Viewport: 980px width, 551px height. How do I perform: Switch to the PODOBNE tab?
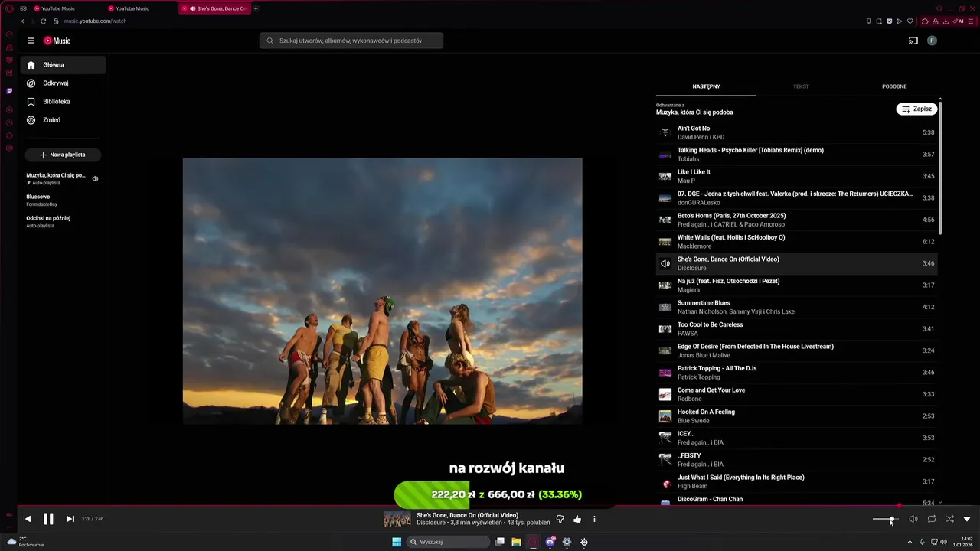pyautogui.click(x=894, y=86)
